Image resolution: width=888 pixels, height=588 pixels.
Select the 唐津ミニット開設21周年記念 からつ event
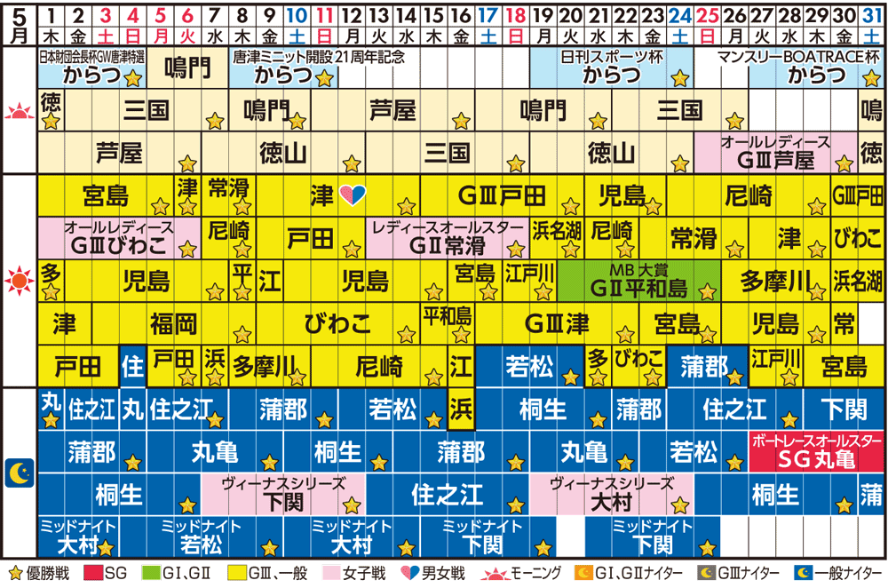[x=283, y=68]
